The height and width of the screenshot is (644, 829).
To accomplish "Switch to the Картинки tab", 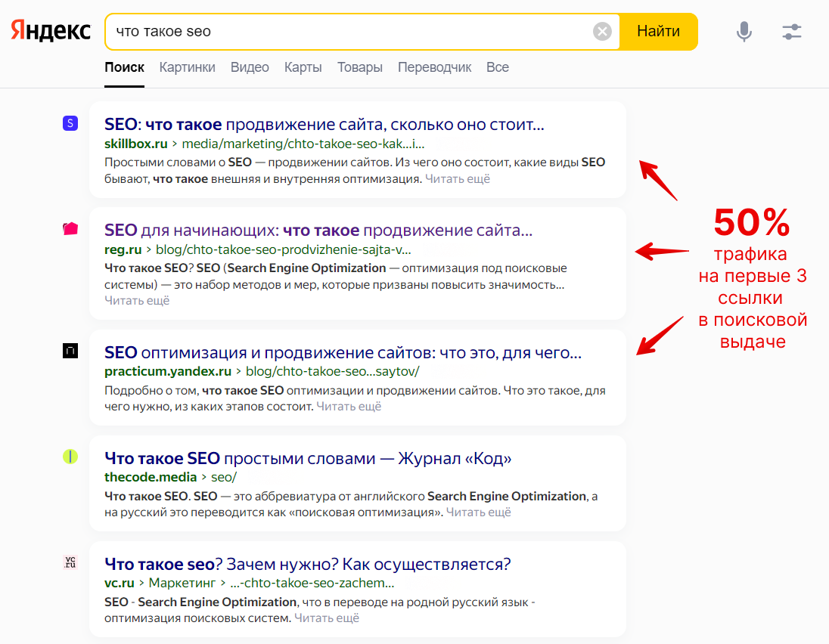I will click(187, 67).
